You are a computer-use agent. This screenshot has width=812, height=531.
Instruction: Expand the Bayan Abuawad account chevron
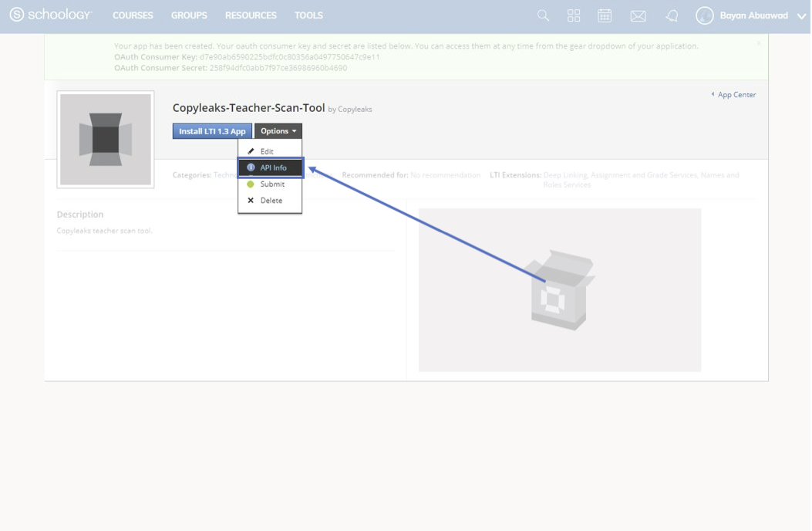pyautogui.click(x=802, y=16)
